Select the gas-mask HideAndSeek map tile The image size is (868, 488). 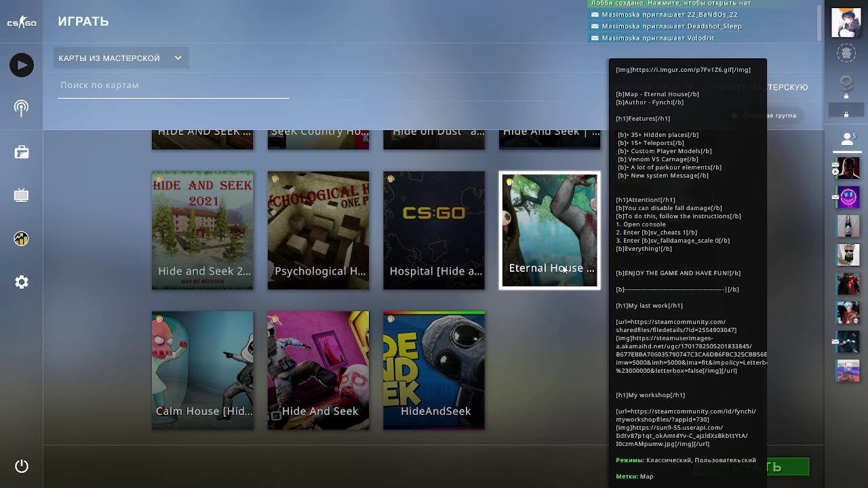[x=434, y=370]
